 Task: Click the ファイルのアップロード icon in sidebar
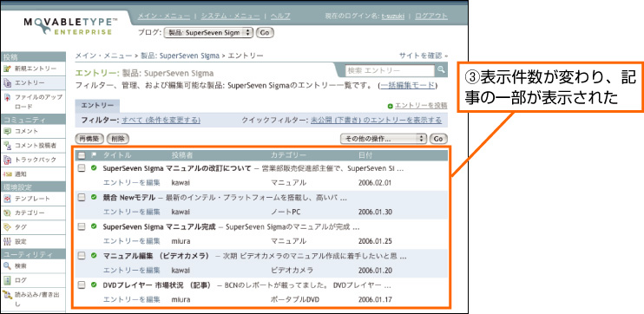pyautogui.click(x=7, y=98)
